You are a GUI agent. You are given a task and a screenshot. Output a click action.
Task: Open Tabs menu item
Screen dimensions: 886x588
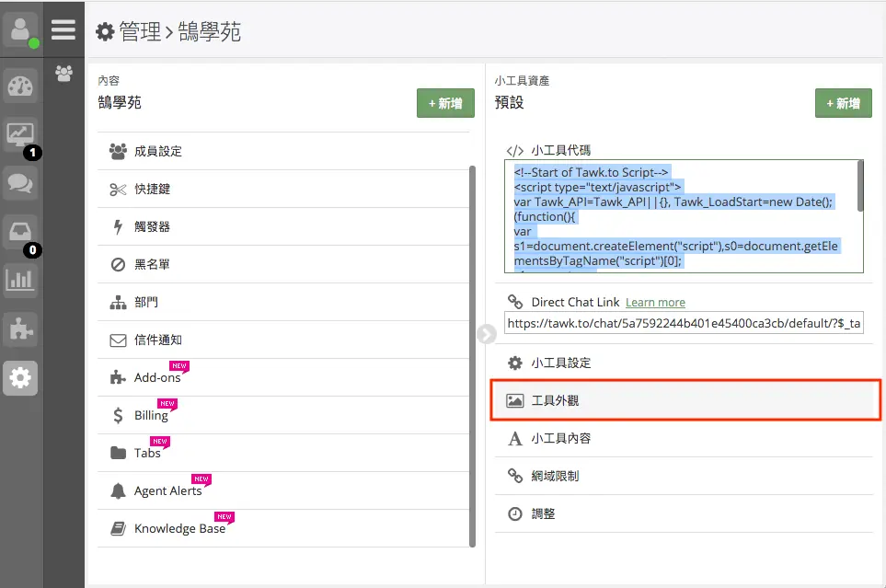tap(283, 453)
